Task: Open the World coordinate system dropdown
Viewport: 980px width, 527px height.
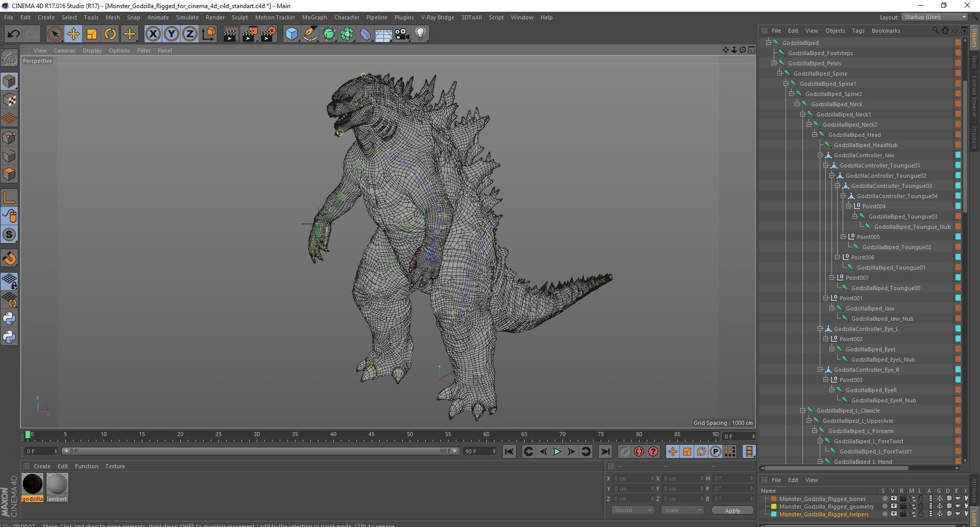Action: click(x=632, y=510)
